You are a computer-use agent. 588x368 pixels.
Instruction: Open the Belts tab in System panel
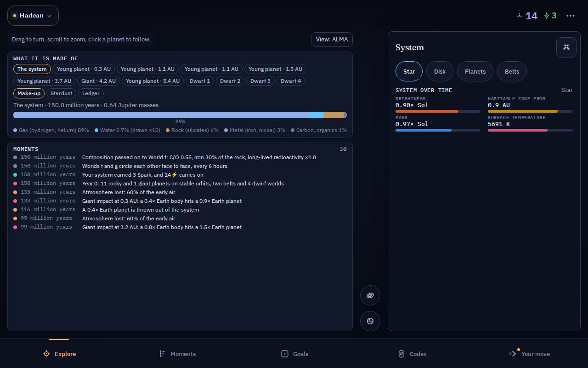512,71
